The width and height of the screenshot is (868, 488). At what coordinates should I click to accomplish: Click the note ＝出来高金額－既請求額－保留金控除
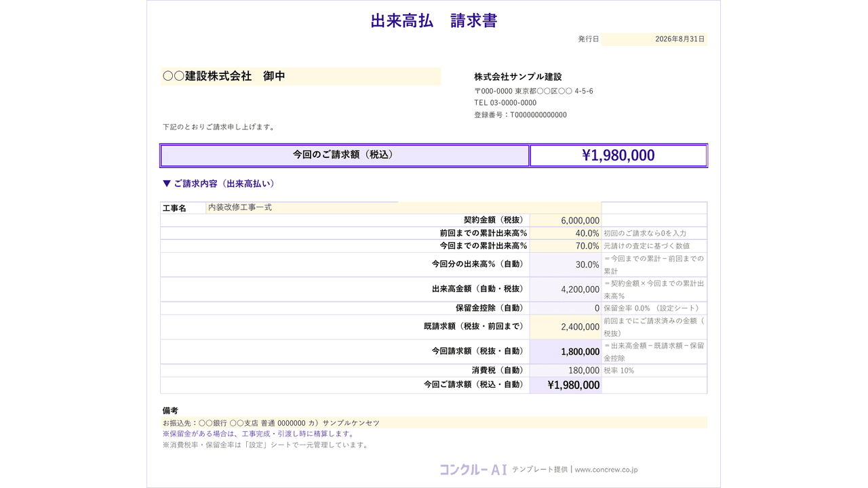[x=654, y=352]
